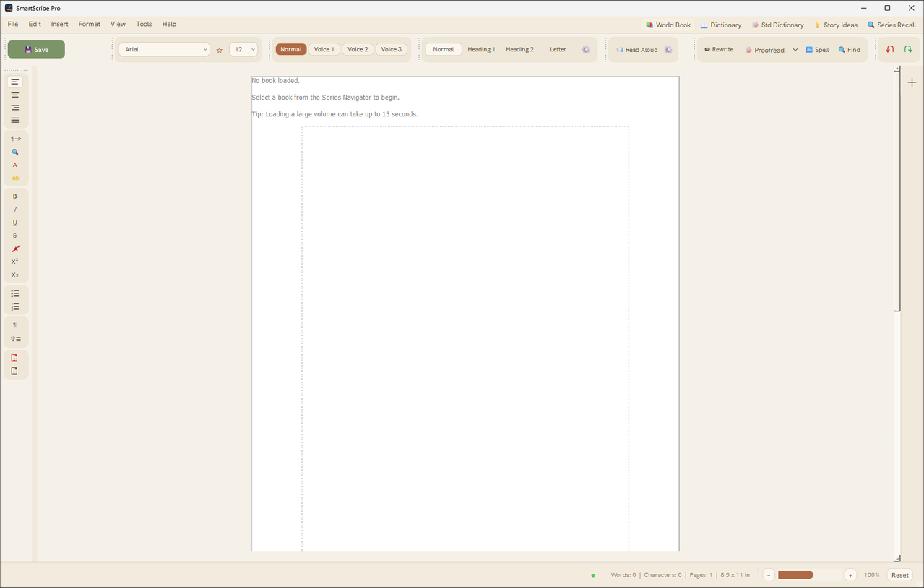Open the Arial font family dropdown
924x588 pixels.
pyautogui.click(x=164, y=49)
